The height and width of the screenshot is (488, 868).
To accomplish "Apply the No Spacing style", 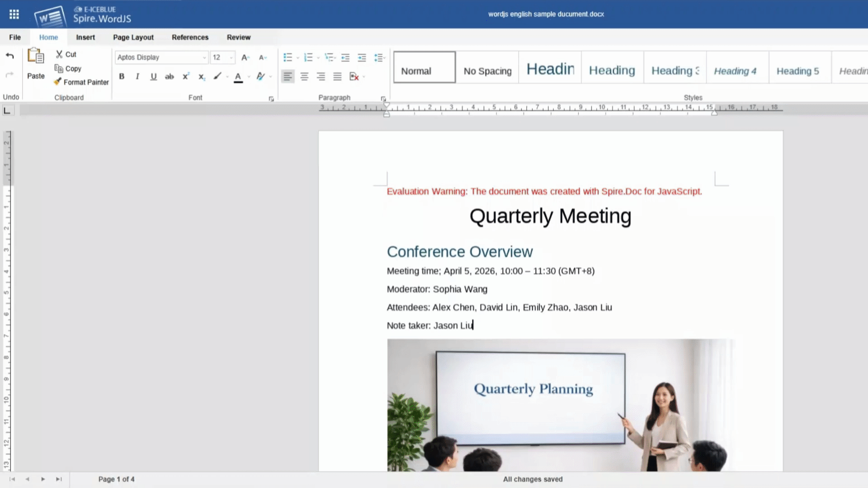I will pyautogui.click(x=487, y=71).
